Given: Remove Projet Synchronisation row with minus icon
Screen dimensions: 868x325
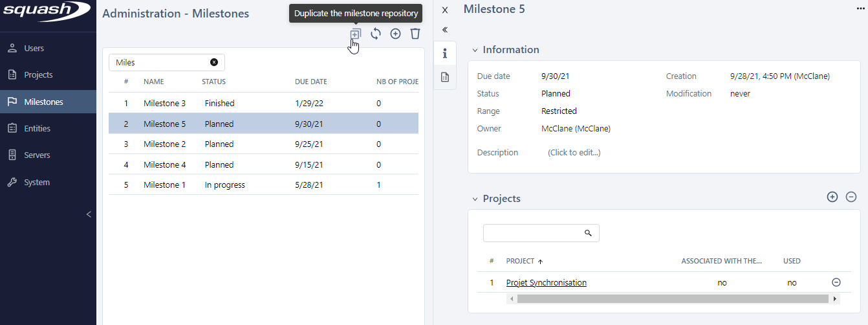Looking at the screenshot, I should (836, 282).
